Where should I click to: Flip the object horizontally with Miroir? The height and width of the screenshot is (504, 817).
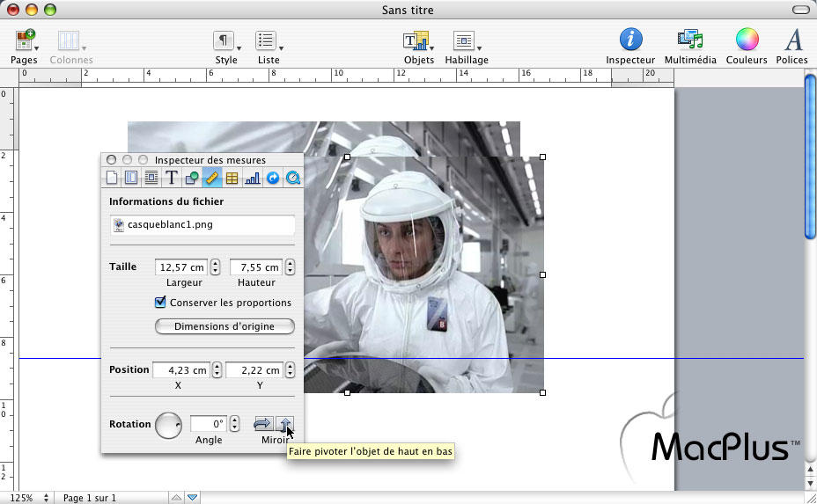click(262, 424)
